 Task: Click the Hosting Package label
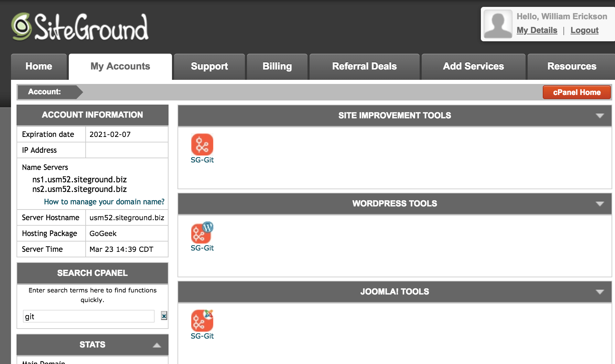click(x=50, y=234)
